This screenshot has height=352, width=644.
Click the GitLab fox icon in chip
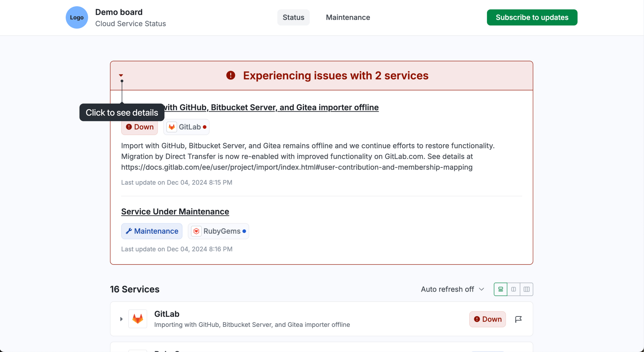(x=172, y=127)
